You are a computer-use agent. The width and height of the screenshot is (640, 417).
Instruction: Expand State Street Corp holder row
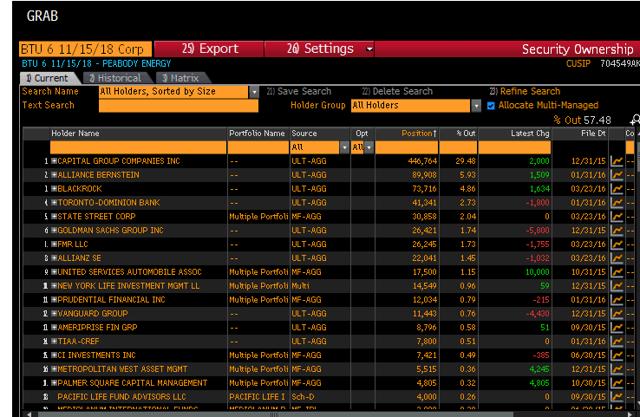(x=54, y=217)
